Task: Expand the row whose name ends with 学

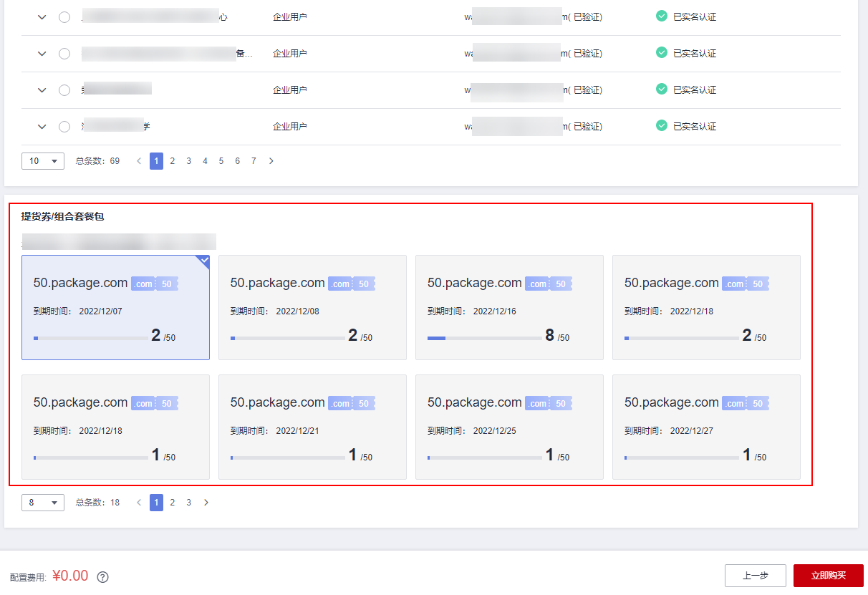Action: [x=42, y=127]
